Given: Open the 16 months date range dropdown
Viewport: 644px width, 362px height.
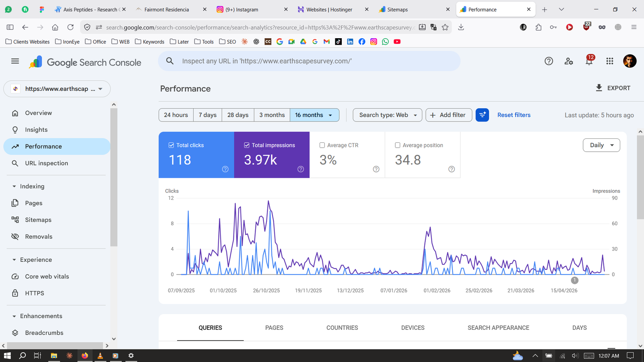Looking at the screenshot, I should point(314,115).
